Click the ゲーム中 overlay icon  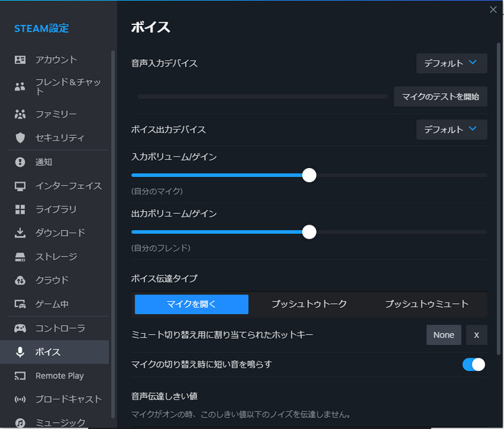pos(20,304)
